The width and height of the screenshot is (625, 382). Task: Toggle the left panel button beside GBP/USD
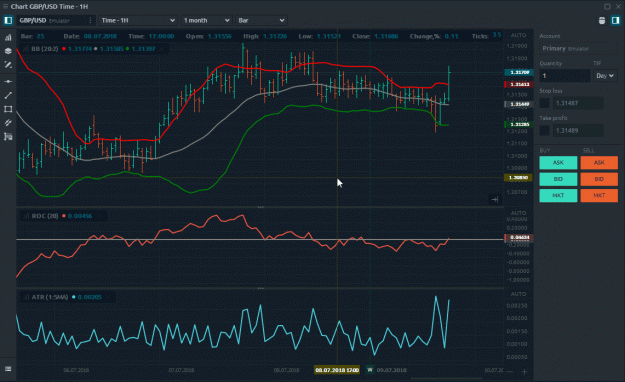8,20
